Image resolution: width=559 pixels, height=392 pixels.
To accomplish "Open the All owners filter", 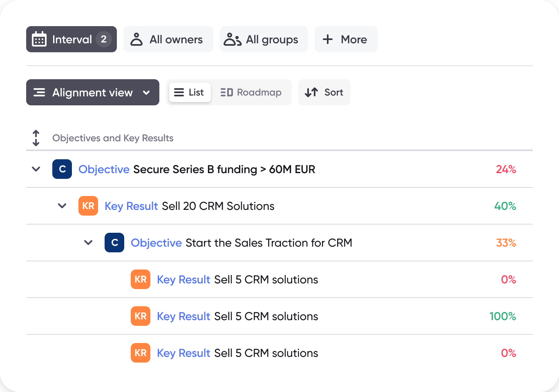I will [x=168, y=39].
